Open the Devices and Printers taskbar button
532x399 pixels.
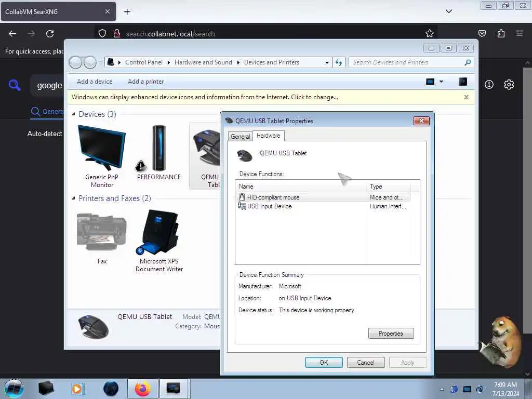pyautogui.click(x=173, y=389)
